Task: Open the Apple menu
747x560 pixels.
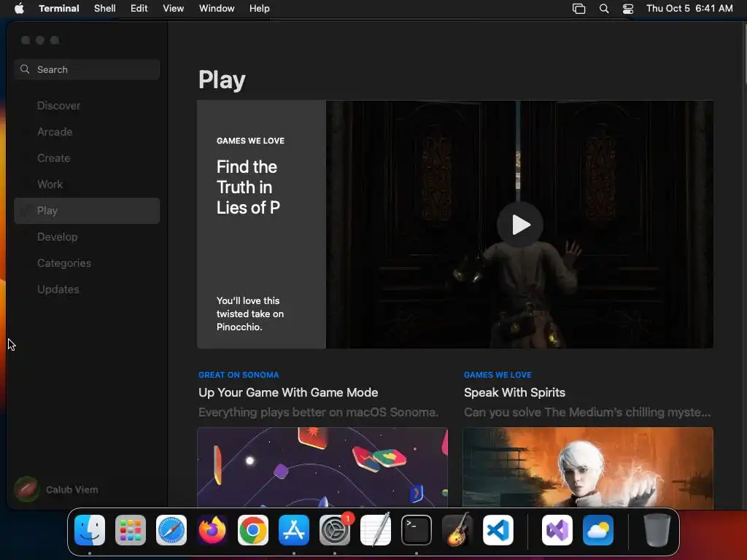Action: (19, 9)
